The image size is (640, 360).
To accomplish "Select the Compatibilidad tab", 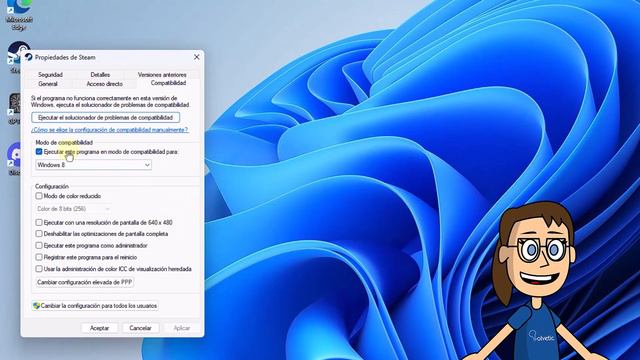I will [168, 83].
